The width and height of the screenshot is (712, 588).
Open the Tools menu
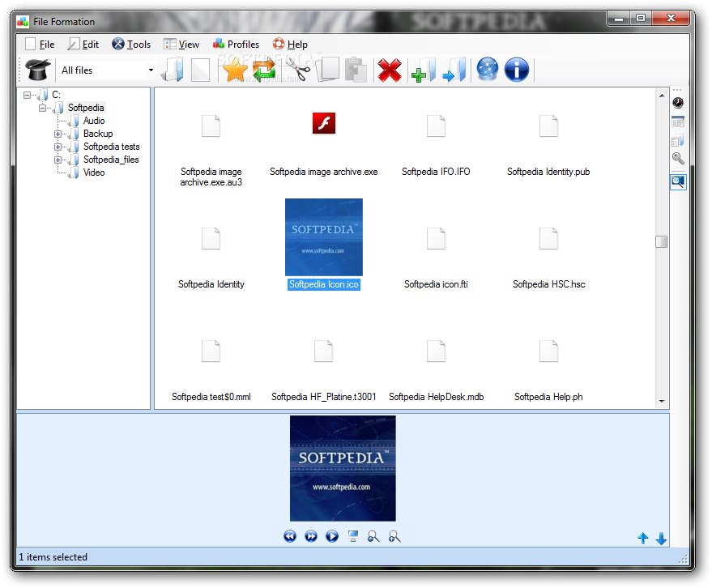click(131, 45)
